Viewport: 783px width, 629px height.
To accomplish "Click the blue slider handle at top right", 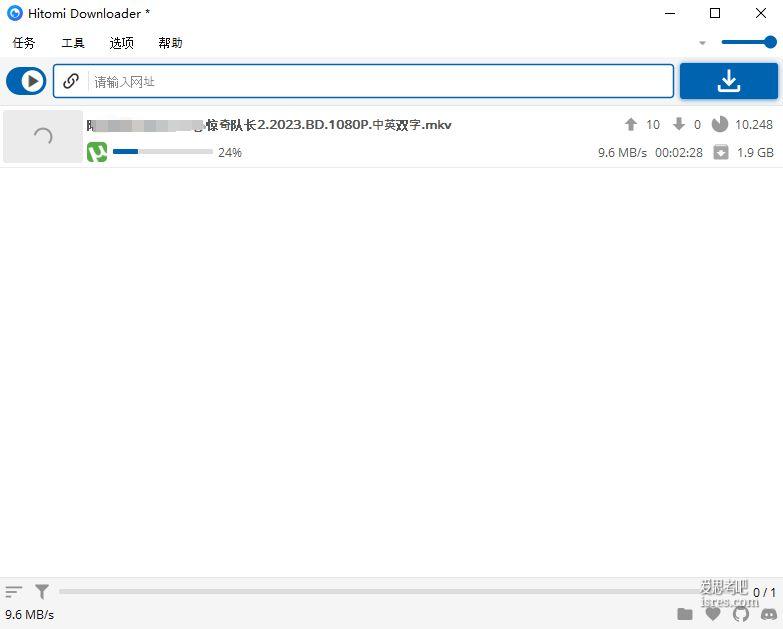I will pyautogui.click(x=770, y=42).
